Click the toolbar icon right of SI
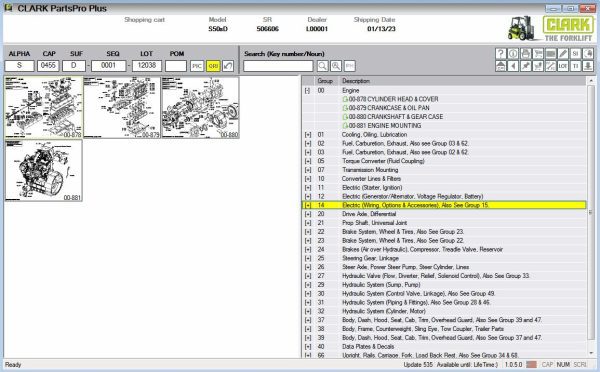 pos(588,54)
